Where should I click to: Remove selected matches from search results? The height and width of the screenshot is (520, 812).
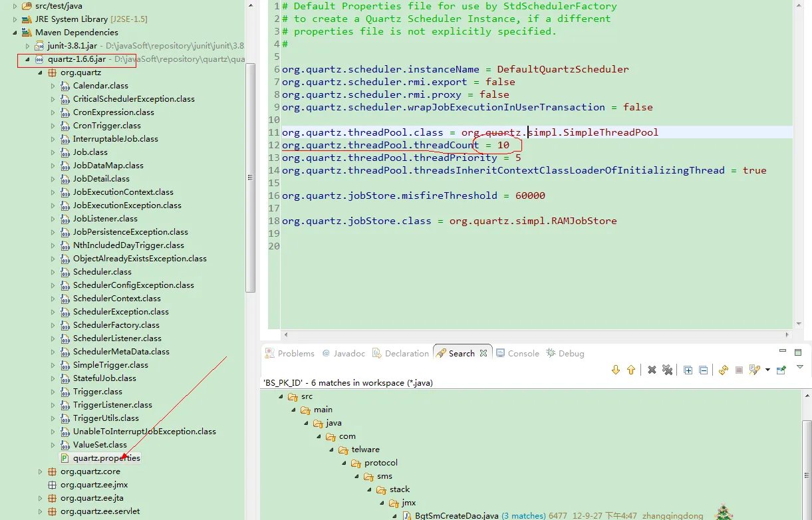click(652, 370)
